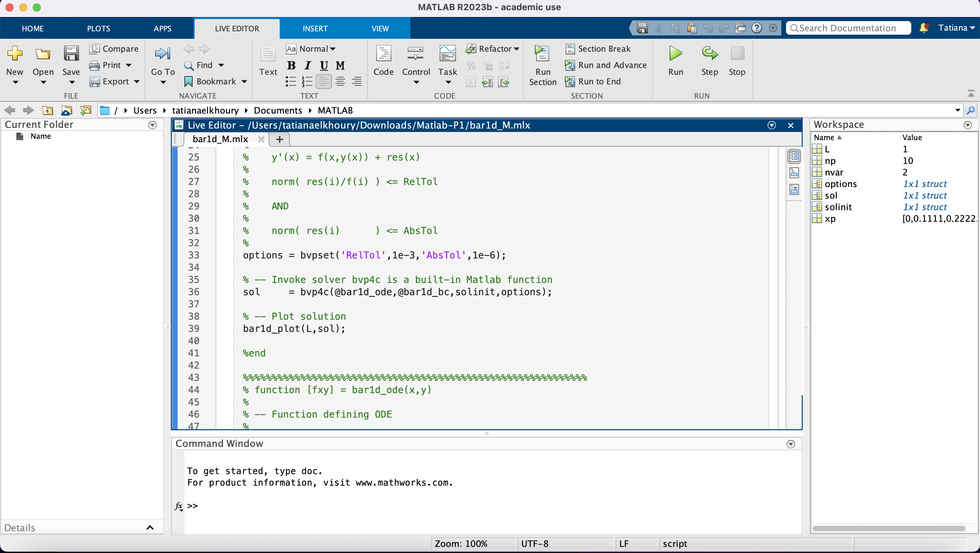Click the Save floppy disk icon
Screen dimensions: 980x553
[71, 54]
